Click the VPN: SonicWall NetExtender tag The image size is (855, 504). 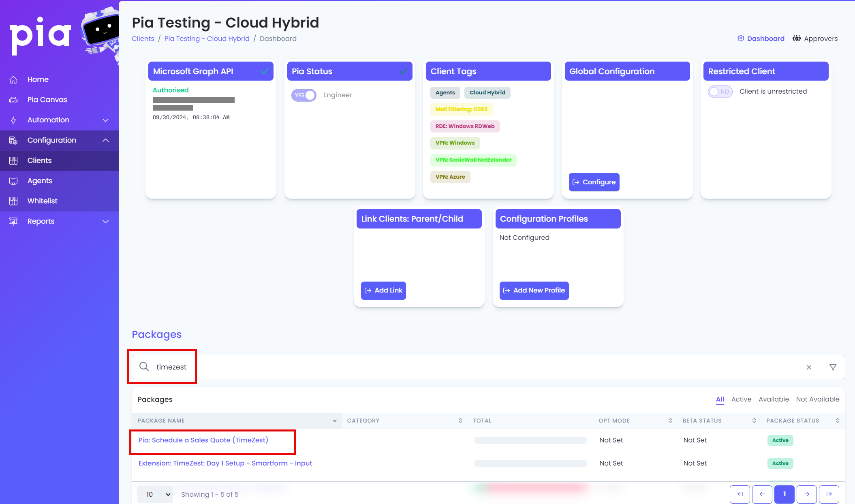[473, 160]
